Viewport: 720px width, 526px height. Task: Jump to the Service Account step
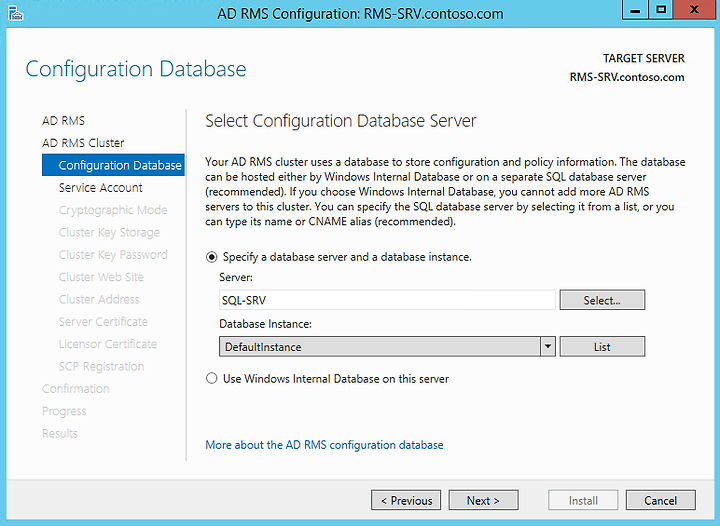101,188
